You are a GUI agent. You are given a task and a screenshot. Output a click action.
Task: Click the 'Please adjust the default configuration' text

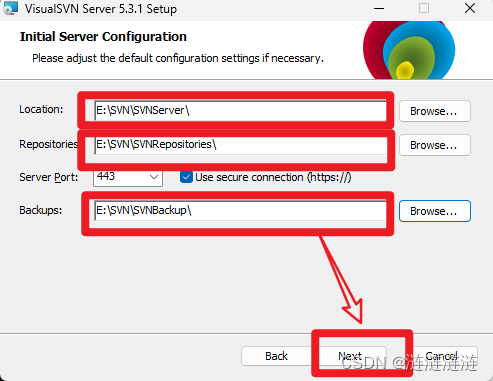(178, 58)
